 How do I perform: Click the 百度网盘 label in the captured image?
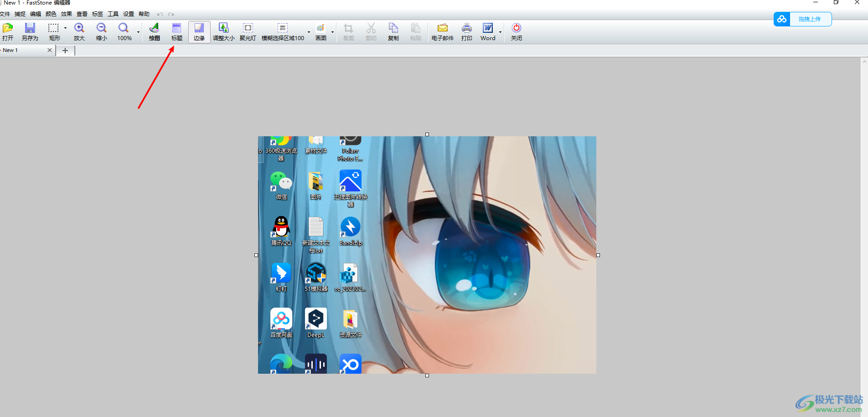coord(281,335)
